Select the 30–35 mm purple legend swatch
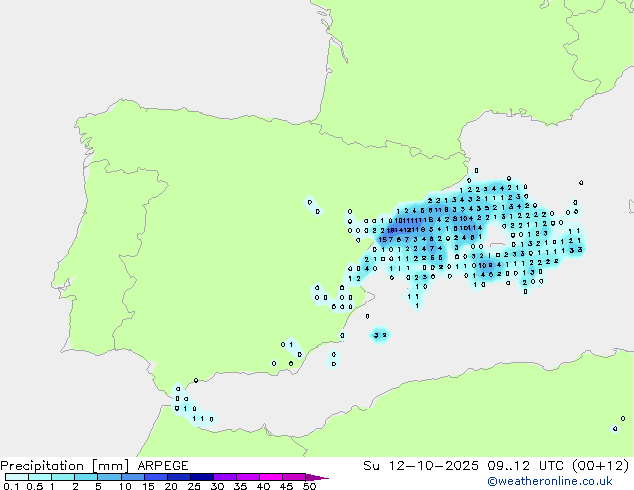 pos(224,477)
